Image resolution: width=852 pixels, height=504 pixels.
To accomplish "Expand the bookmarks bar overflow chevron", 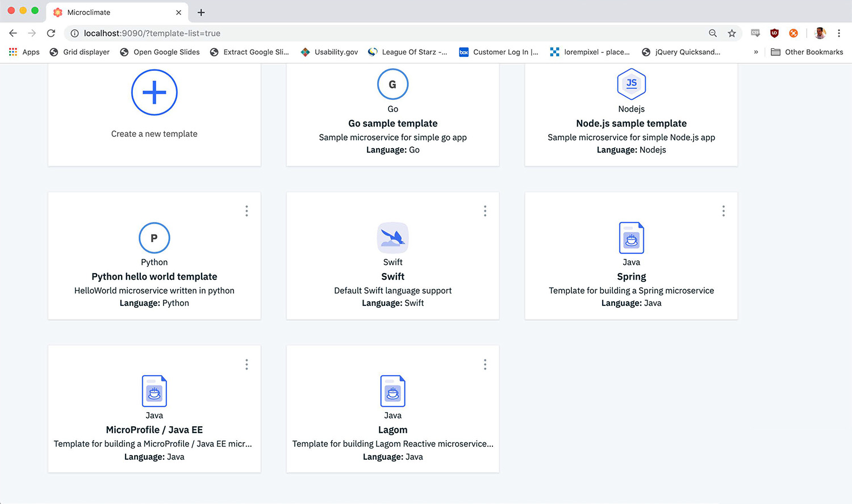I will [x=756, y=52].
